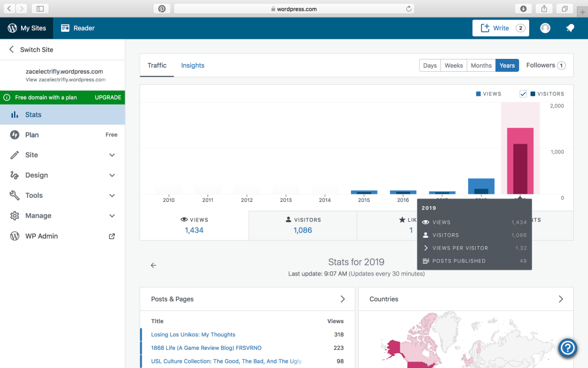Click the Pinterest icon in Safari toolbar
This screenshot has height=368, width=588.
tap(162, 9)
